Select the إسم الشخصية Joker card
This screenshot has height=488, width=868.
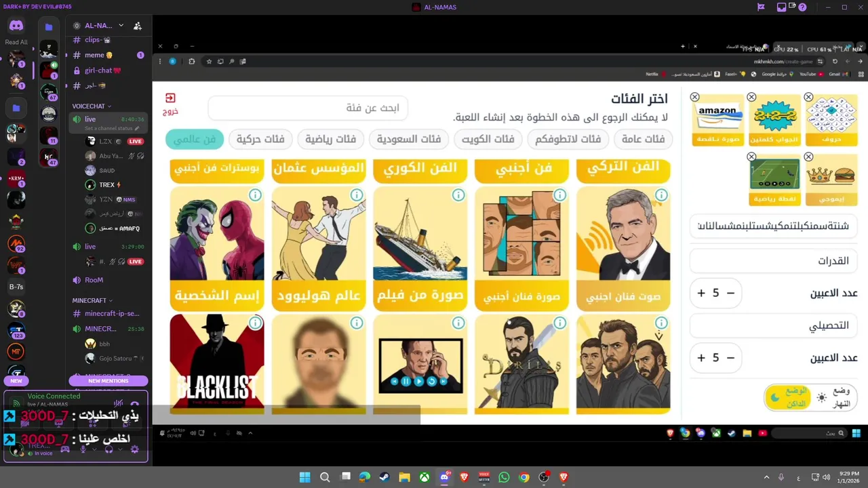click(x=217, y=249)
